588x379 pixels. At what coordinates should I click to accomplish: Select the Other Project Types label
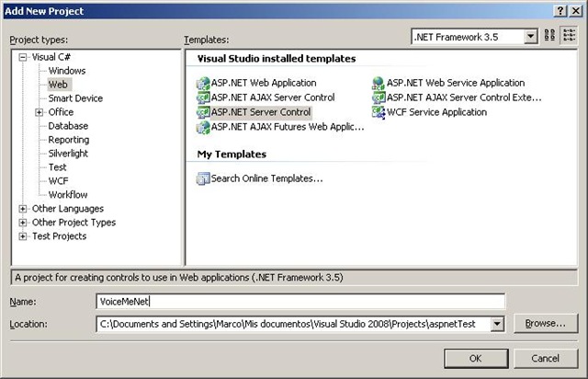[73, 223]
